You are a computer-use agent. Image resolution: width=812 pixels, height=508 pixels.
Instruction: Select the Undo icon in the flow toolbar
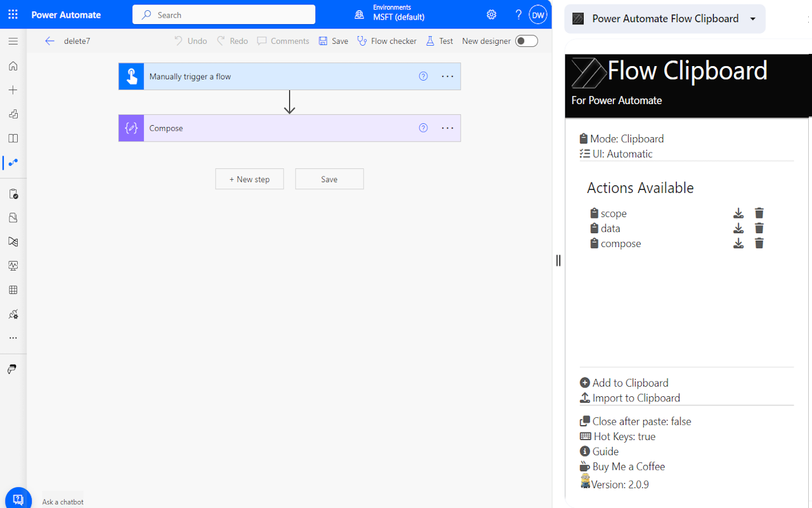click(190, 41)
